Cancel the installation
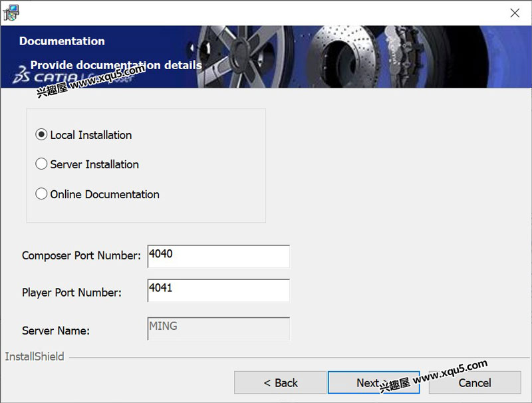 (x=475, y=382)
